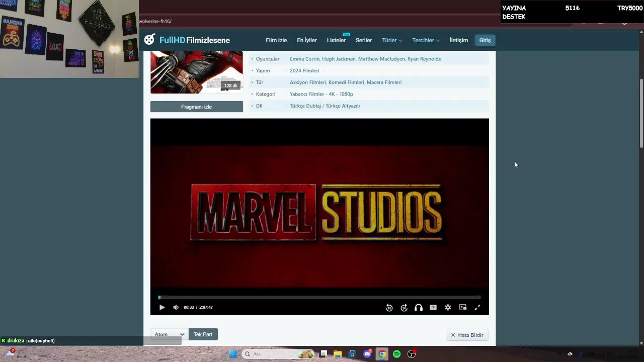
Task: Expand the Türler dropdown menu
Action: [392, 40]
